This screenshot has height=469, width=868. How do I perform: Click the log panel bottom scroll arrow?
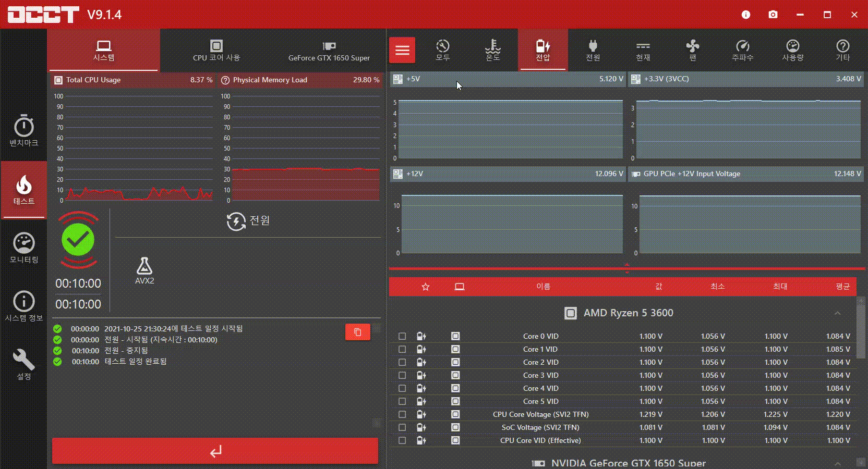coord(377,423)
